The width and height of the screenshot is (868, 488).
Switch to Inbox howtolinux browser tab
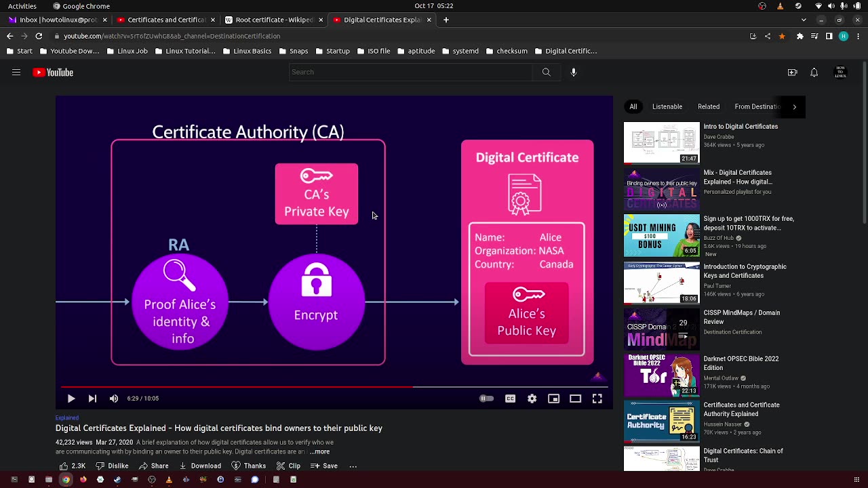coord(57,20)
